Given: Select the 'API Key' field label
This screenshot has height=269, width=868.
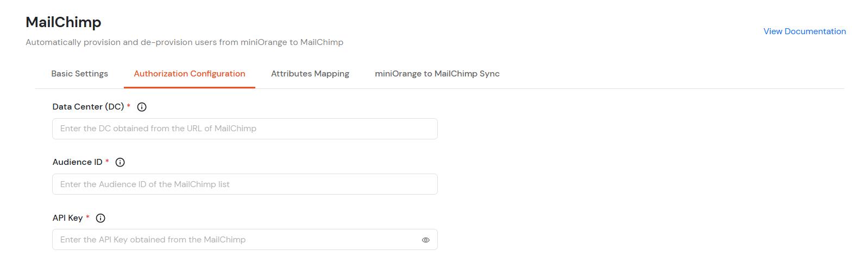Looking at the screenshot, I should (x=68, y=218).
